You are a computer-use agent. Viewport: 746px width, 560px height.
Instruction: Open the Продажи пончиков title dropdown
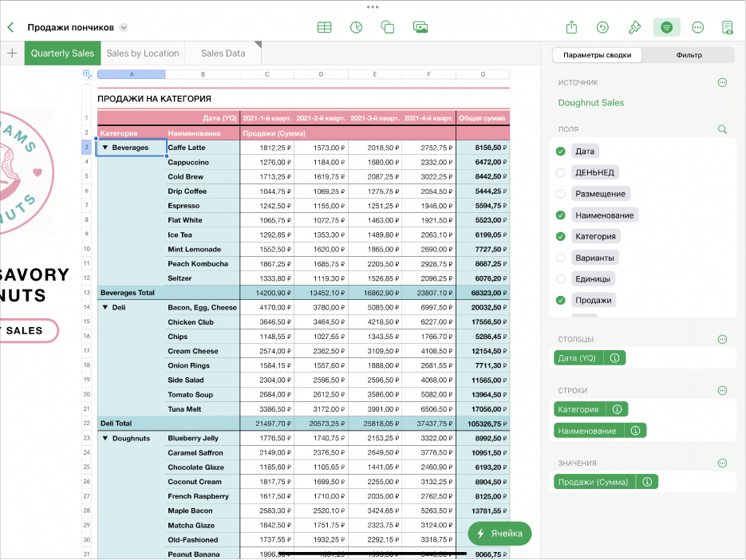[124, 27]
